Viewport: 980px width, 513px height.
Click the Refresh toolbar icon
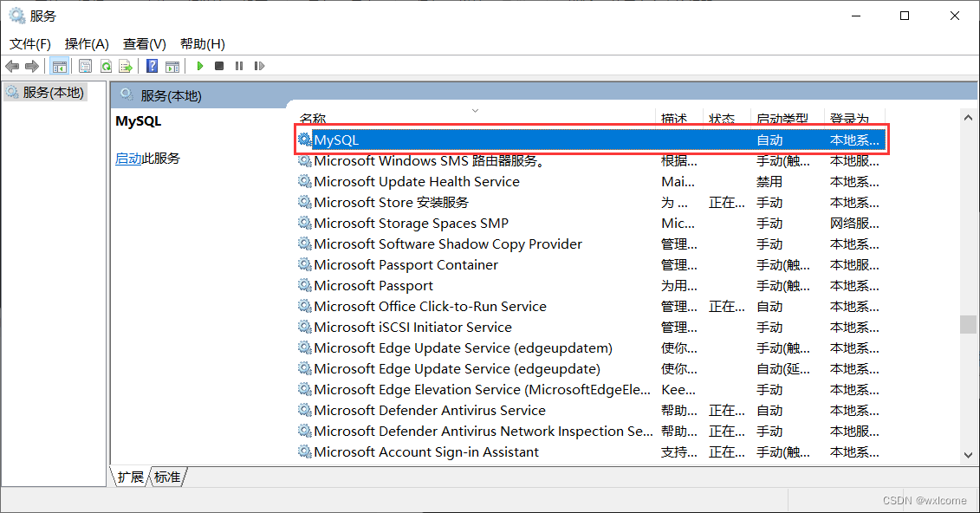(x=107, y=66)
